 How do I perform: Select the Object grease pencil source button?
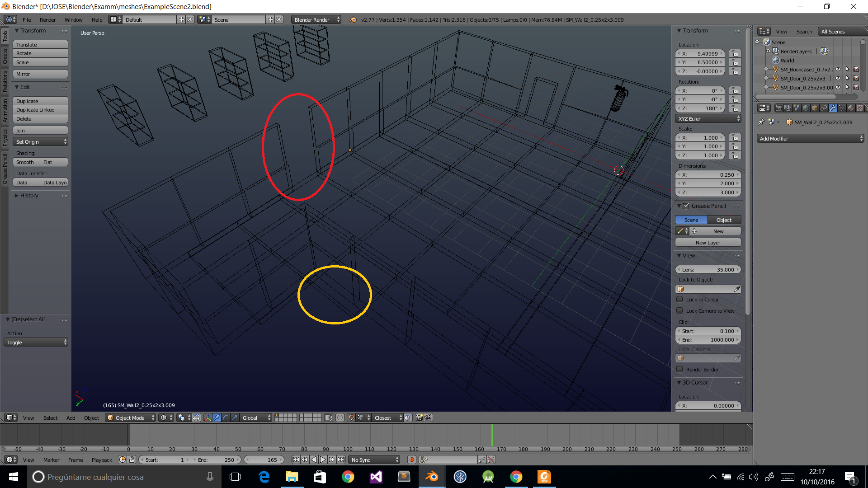724,220
